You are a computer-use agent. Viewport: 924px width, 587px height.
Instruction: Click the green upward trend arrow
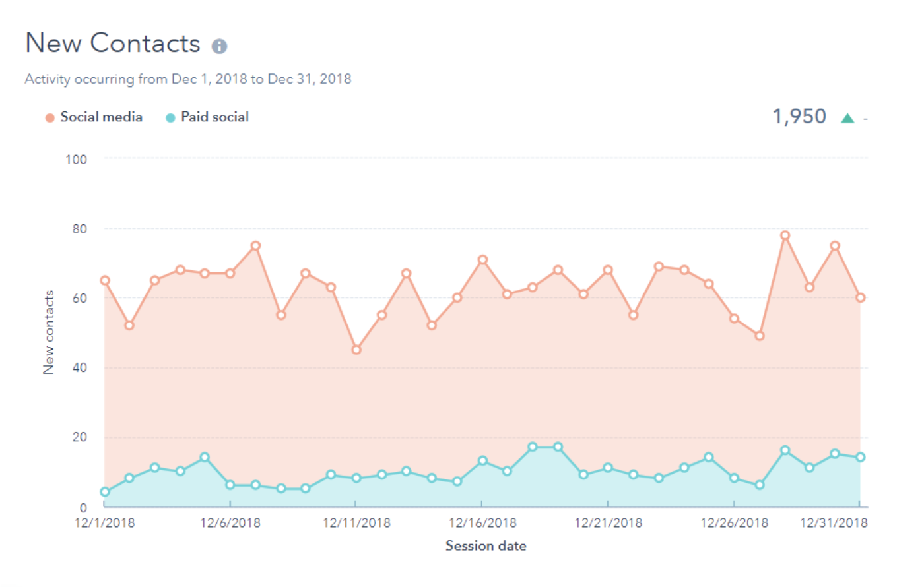click(847, 119)
